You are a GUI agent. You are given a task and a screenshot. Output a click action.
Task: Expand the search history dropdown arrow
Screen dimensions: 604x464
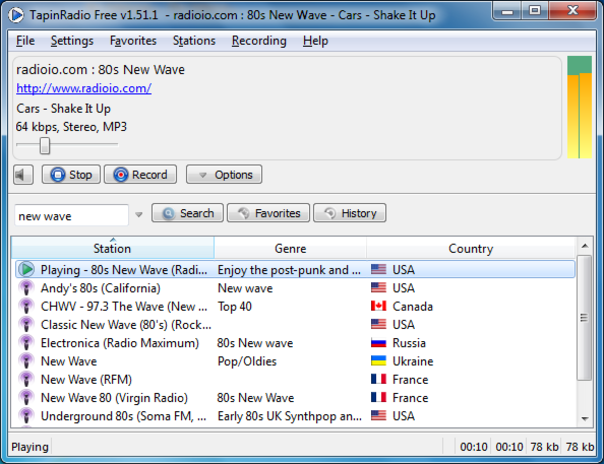click(139, 214)
